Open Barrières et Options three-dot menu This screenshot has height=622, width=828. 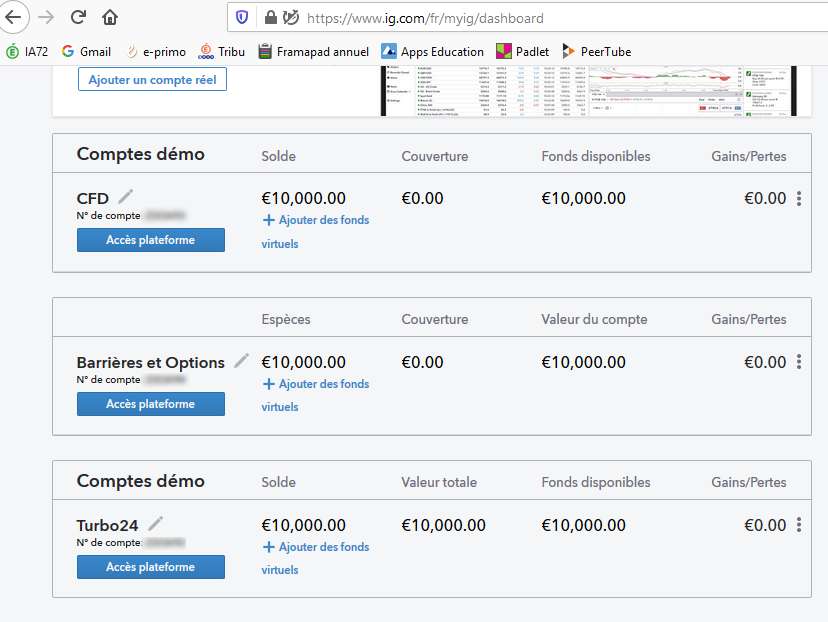(799, 362)
